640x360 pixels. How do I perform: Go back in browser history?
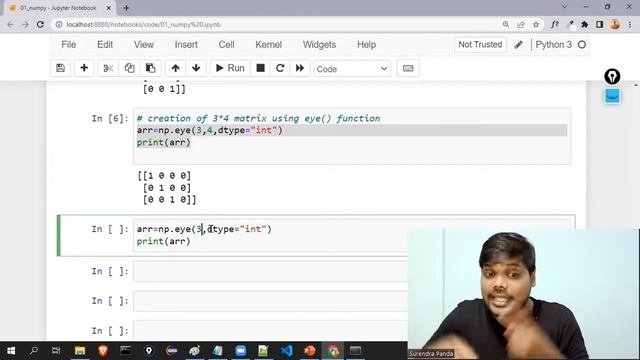click(10, 24)
